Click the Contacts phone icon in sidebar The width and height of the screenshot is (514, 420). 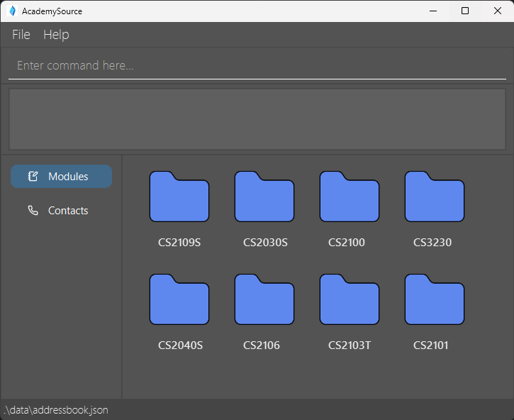click(x=33, y=211)
